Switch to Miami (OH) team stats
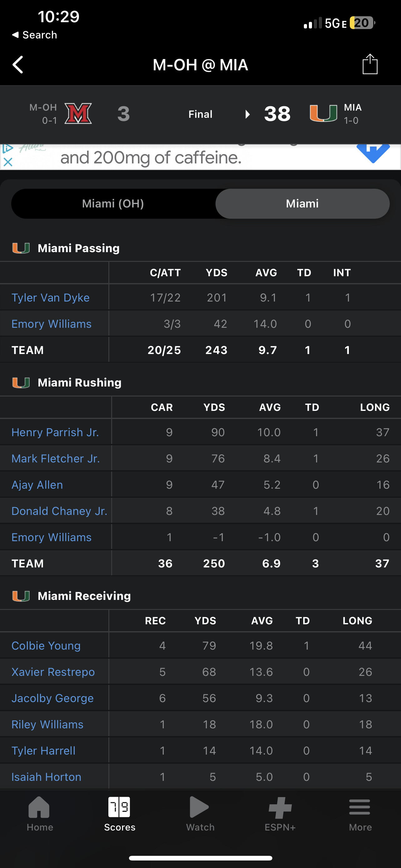This screenshot has width=401, height=868. pos(113,203)
